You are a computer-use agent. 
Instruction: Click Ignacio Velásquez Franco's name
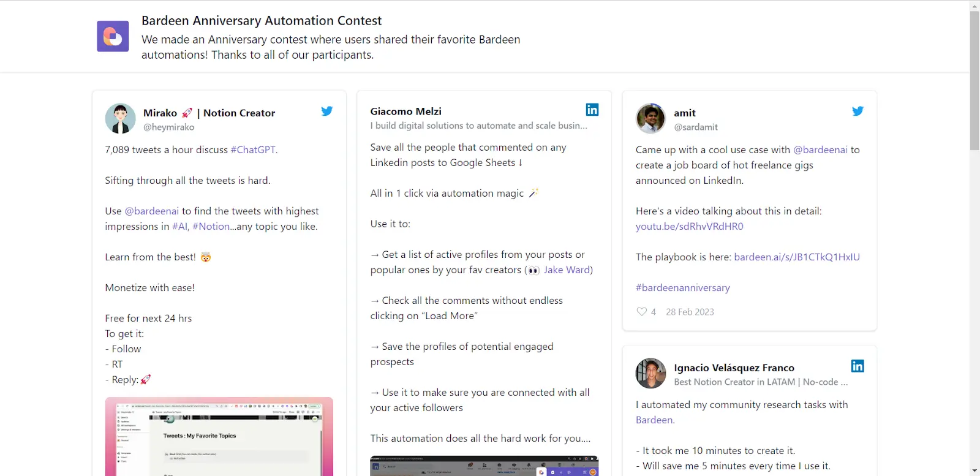point(734,368)
